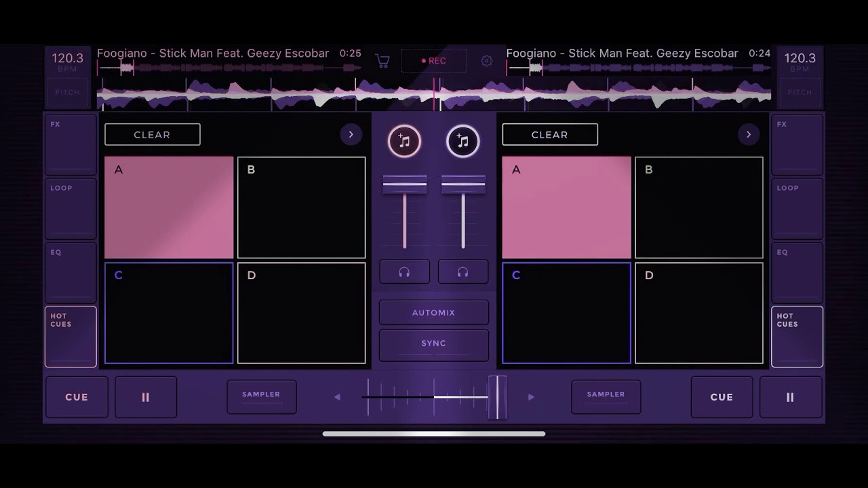Click right deck volume fader handle
The height and width of the screenshot is (488, 868).
coord(463,184)
